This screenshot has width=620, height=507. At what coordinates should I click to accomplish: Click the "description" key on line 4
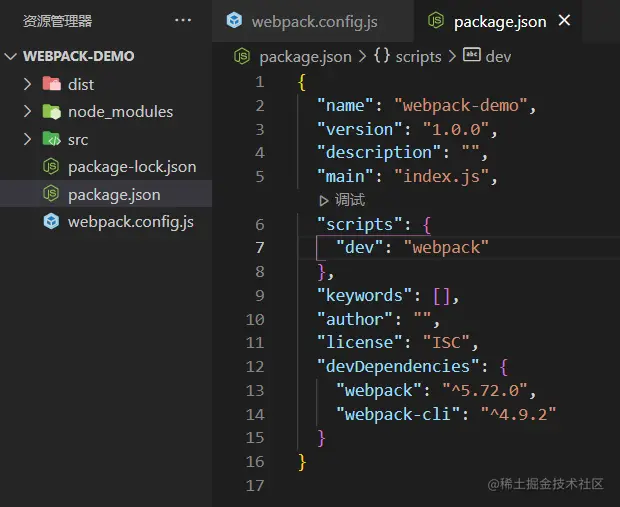(378, 153)
